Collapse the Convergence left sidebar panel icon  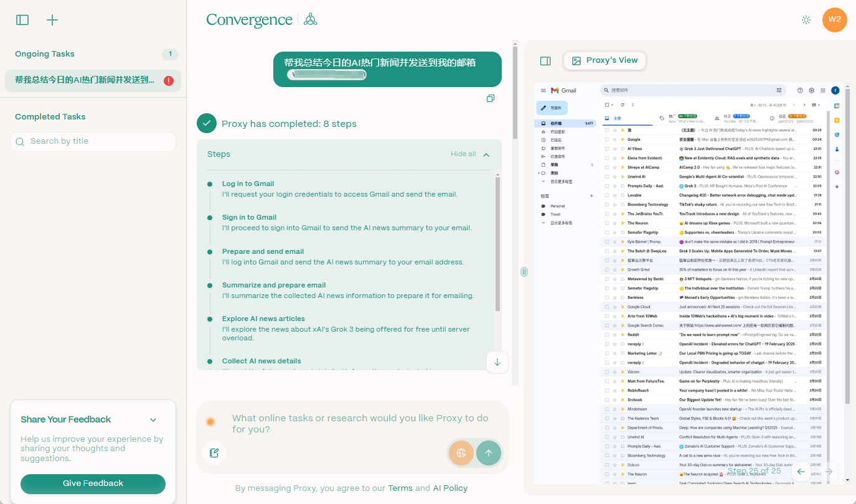click(22, 20)
